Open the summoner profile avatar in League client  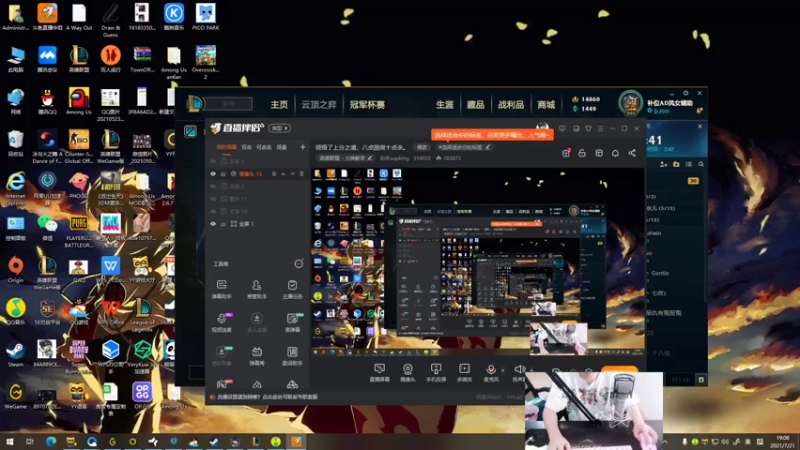coord(631,104)
